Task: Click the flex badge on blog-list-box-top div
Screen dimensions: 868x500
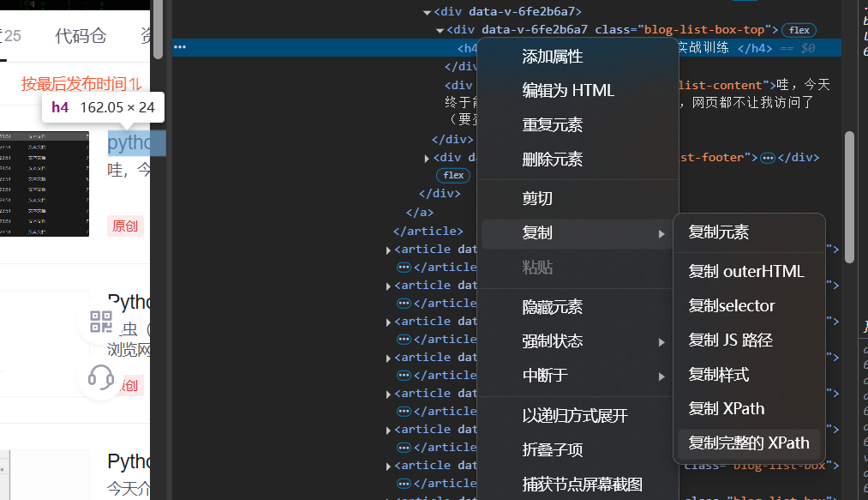Action: [x=799, y=30]
